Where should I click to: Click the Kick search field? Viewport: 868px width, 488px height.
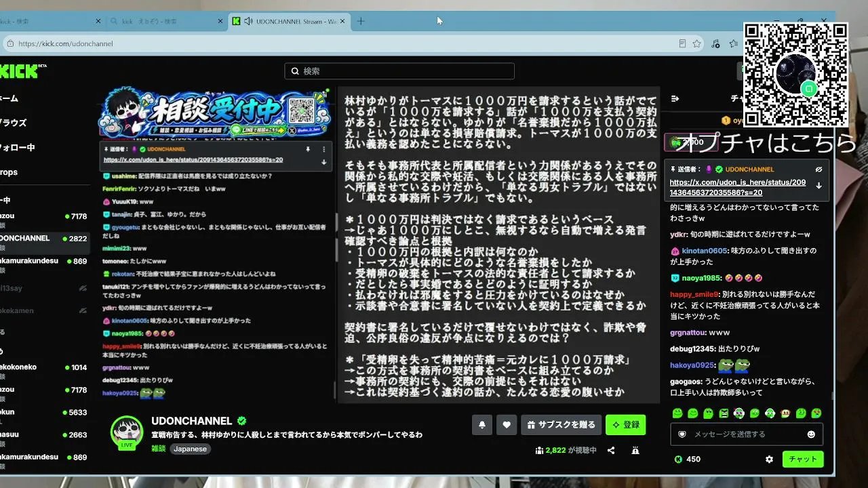(399, 71)
